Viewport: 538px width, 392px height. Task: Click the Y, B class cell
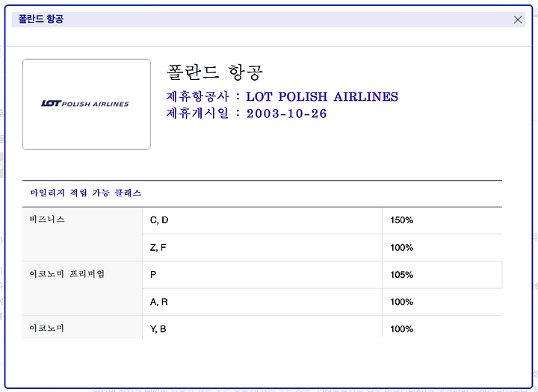click(x=262, y=328)
